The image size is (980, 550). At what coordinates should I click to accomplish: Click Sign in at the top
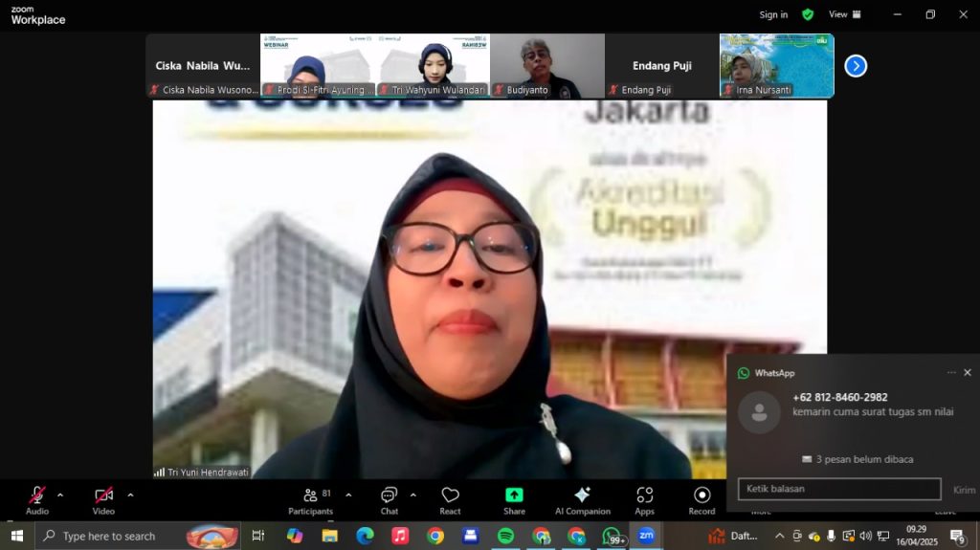(773, 14)
